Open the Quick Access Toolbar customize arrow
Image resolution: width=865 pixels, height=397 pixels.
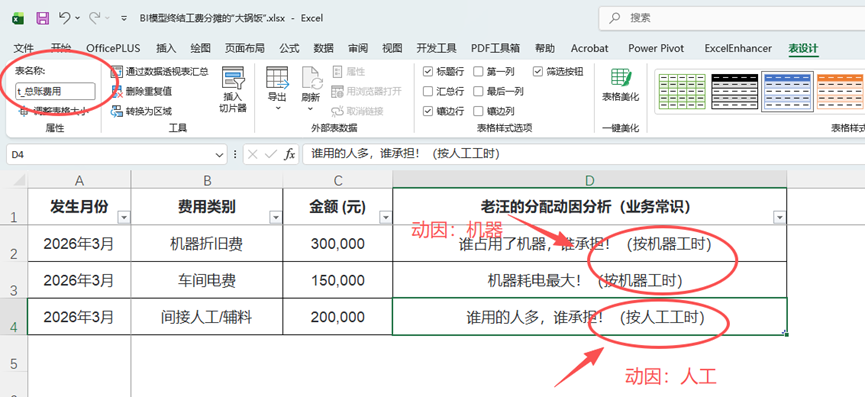tap(124, 18)
